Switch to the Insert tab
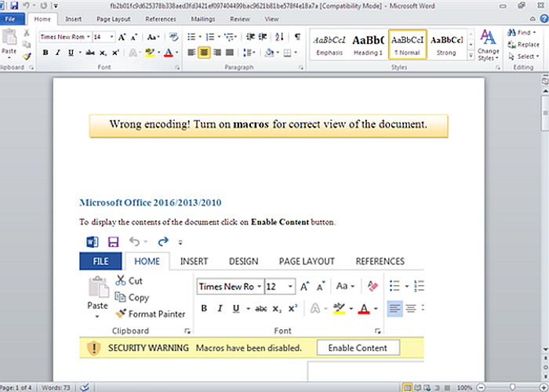 73,20
